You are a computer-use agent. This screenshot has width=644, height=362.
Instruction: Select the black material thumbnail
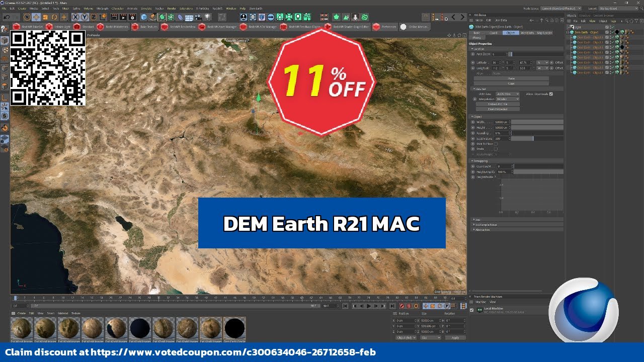coord(234,329)
